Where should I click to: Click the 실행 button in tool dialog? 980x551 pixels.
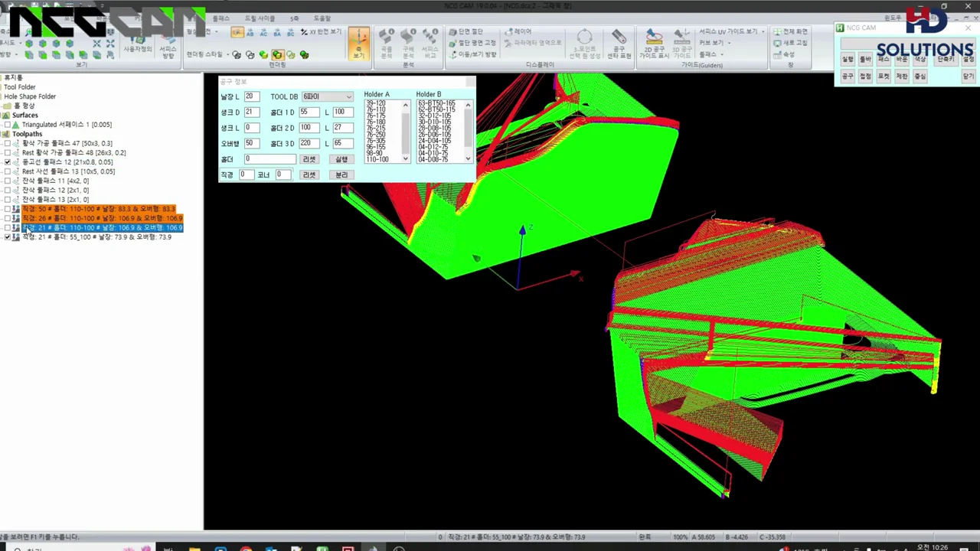point(341,159)
